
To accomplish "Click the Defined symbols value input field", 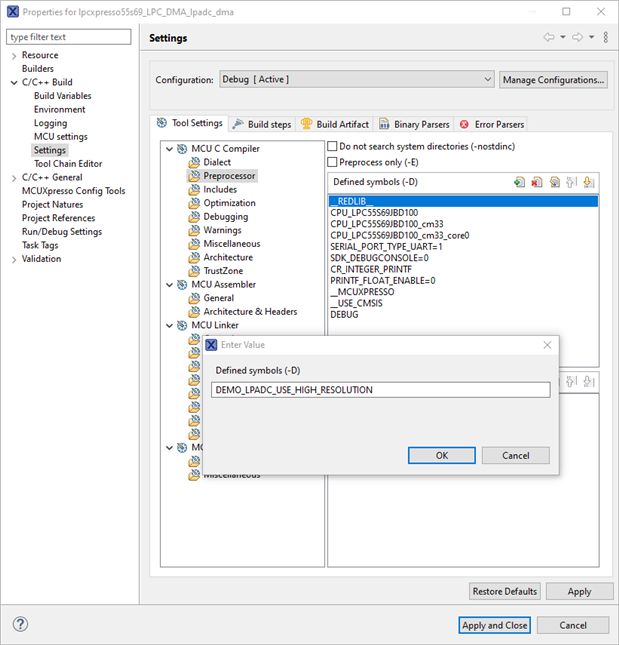I will tap(380, 390).
